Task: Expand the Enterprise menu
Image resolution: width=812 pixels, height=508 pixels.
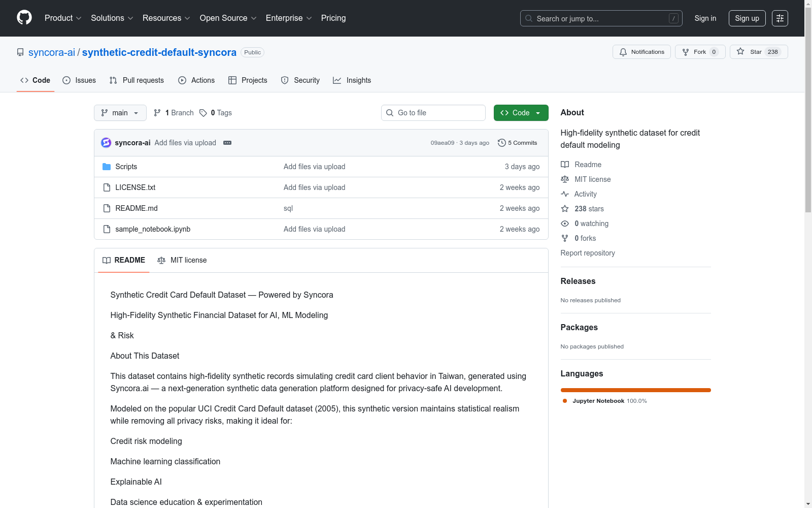Action: pyautogui.click(x=289, y=18)
